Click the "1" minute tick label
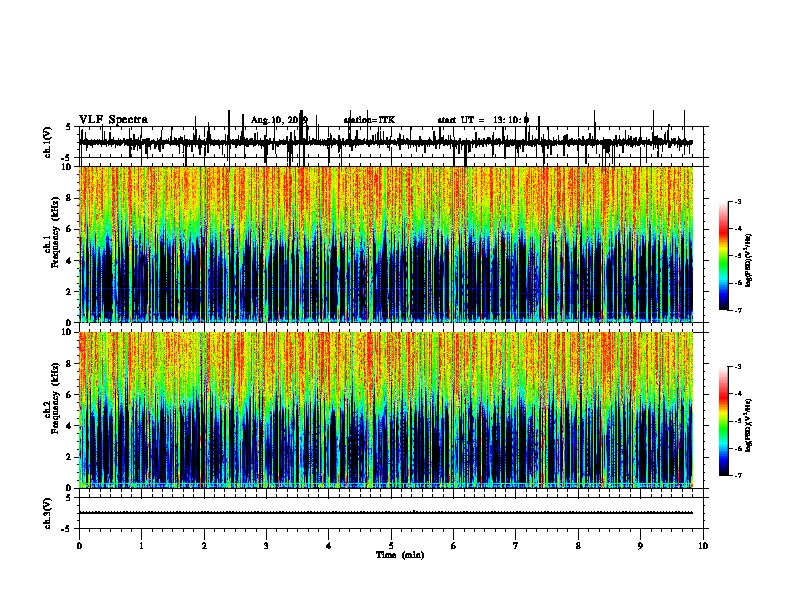792x612 pixels. point(142,546)
